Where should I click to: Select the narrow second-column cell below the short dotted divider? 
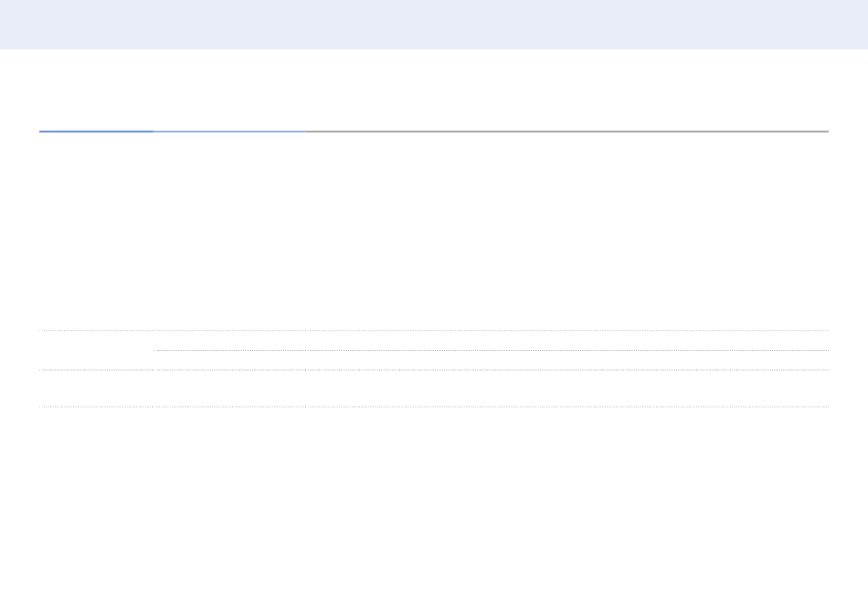(229, 360)
